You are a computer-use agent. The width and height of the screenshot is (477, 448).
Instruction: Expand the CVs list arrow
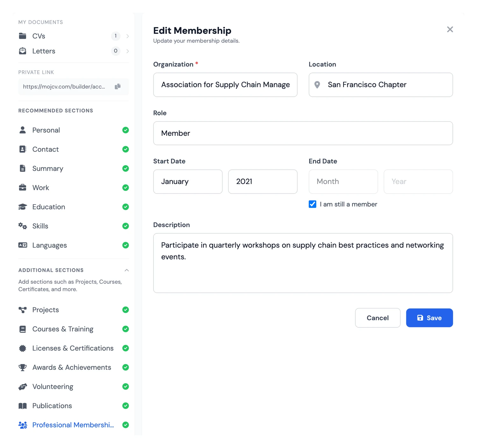127,36
